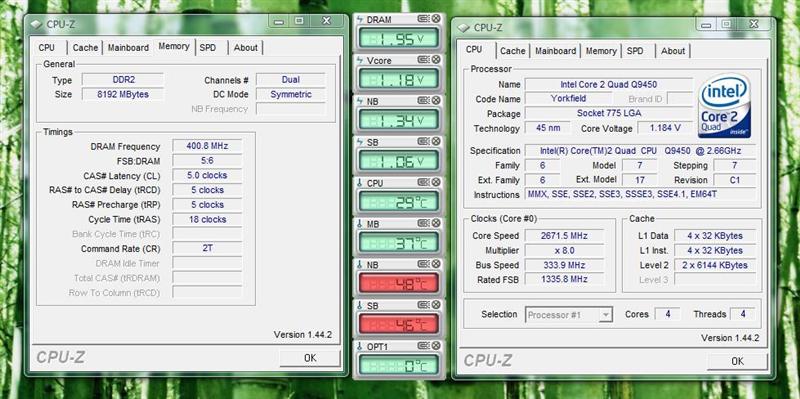Image resolution: width=800 pixels, height=399 pixels.
Task: Open Mainboard tab in right CPU-Z window
Action: [555, 51]
